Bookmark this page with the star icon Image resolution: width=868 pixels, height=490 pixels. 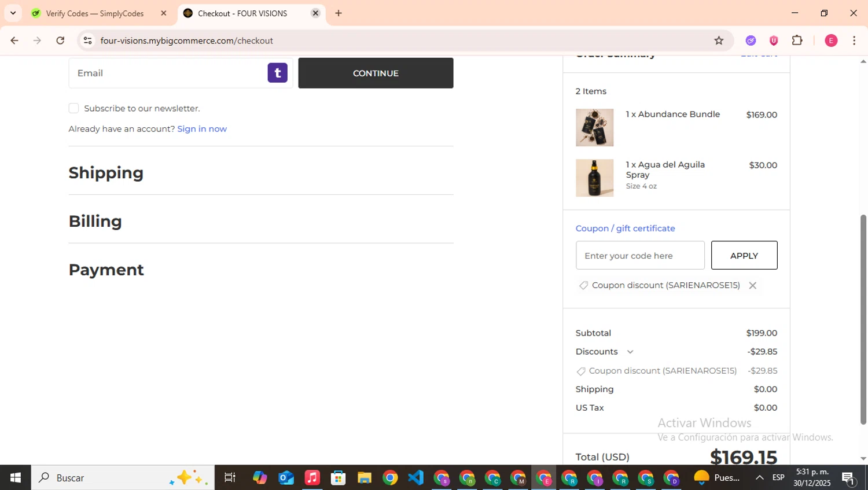pyautogui.click(x=719, y=40)
